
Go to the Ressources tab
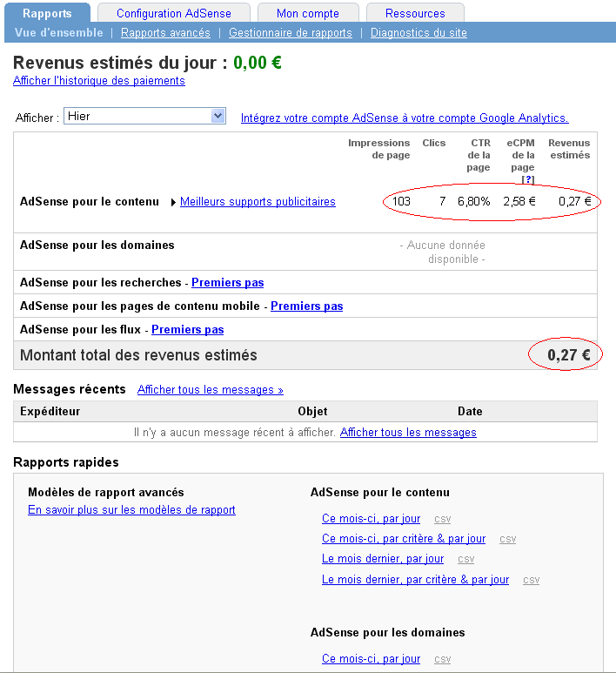pyautogui.click(x=415, y=13)
